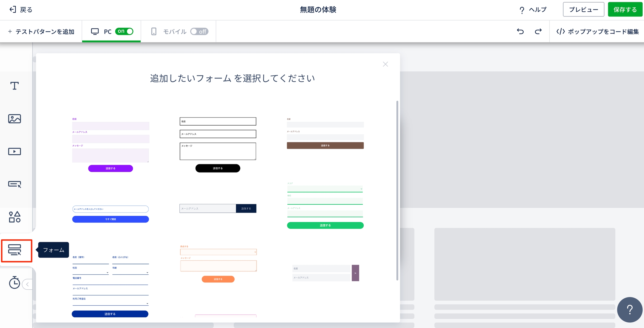Image resolution: width=644 pixels, height=328 pixels.
Task: Collapse the sidebar with chevron arrow
Action: pos(27,284)
